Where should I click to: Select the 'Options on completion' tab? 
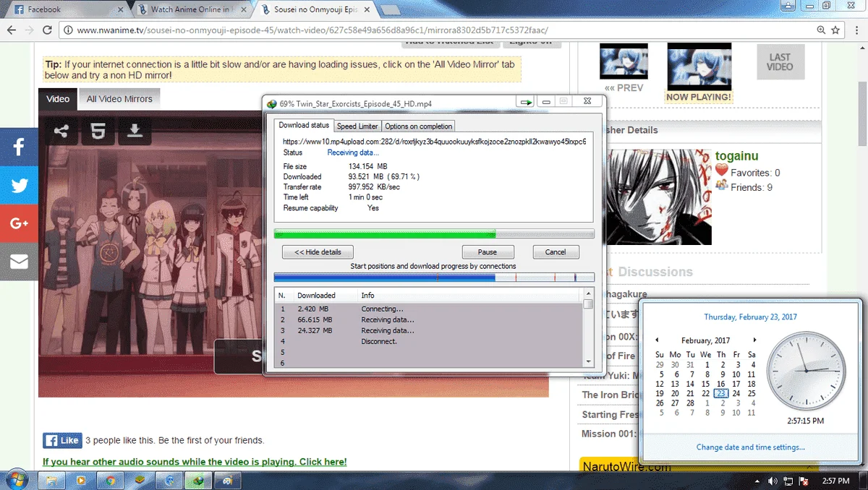point(419,126)
